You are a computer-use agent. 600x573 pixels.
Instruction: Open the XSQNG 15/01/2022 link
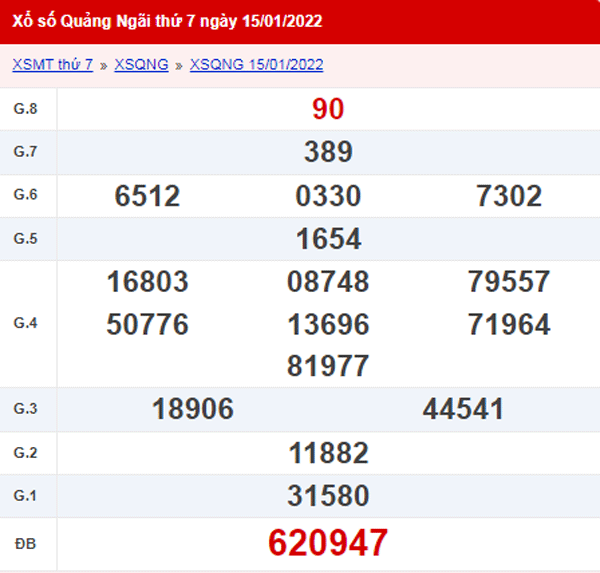tap(256, 64)
